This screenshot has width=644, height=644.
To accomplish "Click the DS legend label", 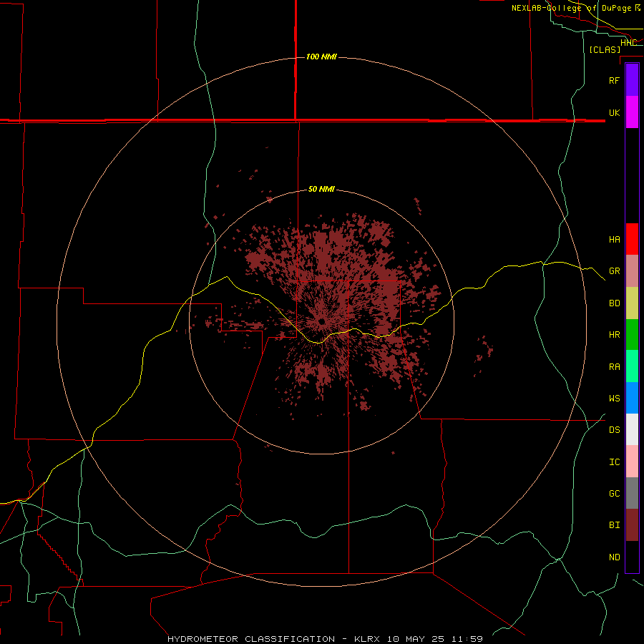I will [614, 430].
